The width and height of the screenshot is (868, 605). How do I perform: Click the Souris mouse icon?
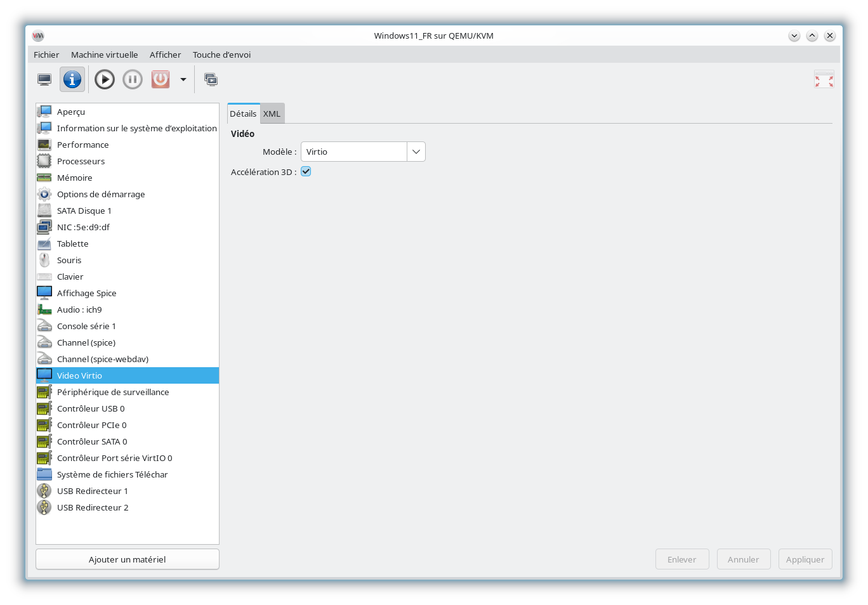pyautogui.click(x=44, y=260)
